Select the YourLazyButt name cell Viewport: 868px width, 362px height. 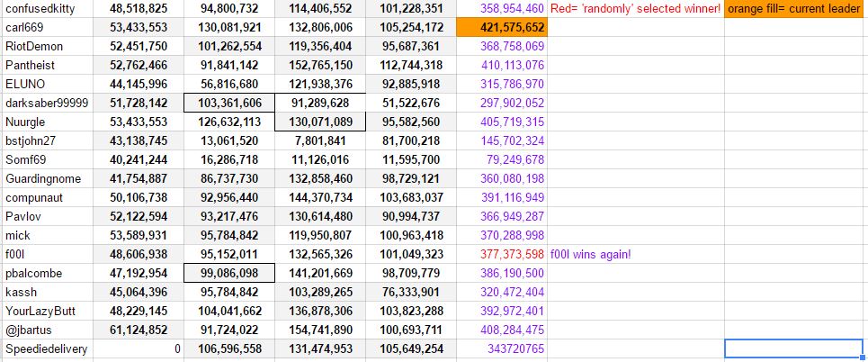[x=45, y=312]
